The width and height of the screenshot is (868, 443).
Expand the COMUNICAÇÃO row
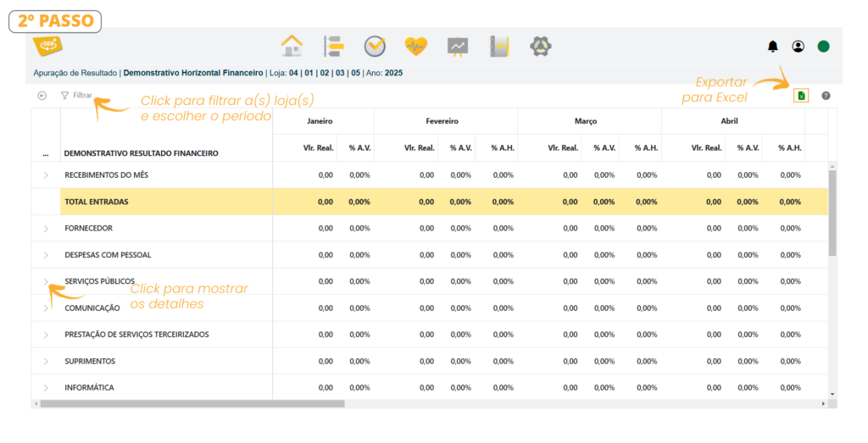(x=46, y=308)
